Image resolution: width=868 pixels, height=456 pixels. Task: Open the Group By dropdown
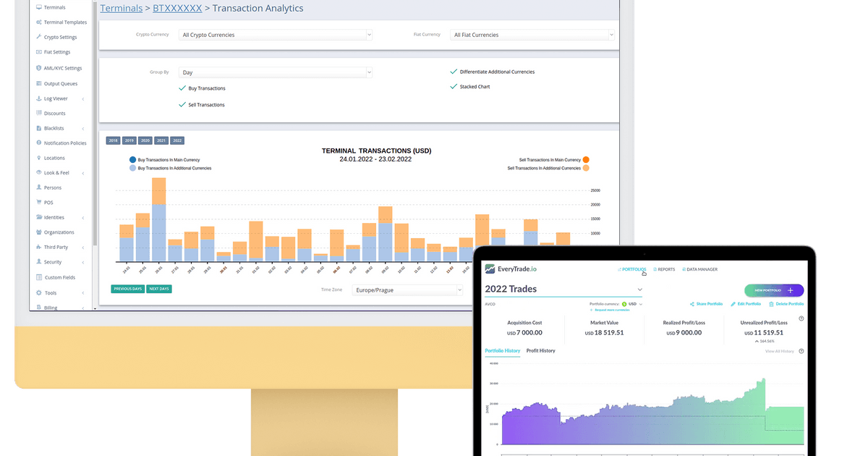coord(275,72)
